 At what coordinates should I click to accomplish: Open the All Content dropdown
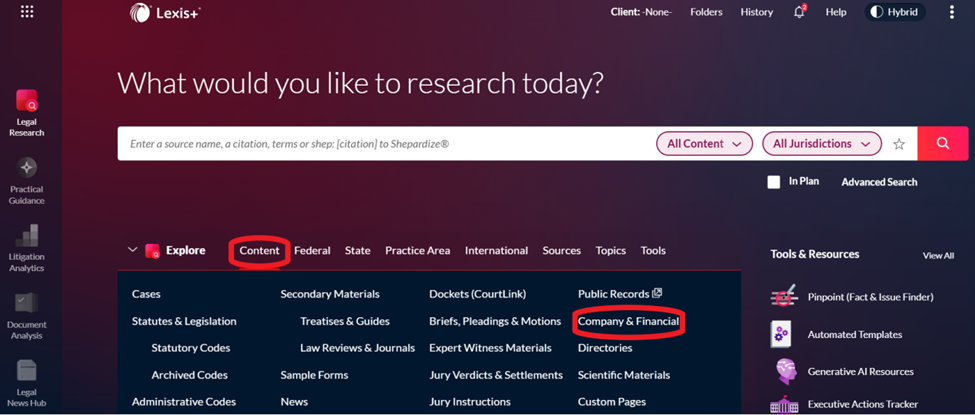705,144
